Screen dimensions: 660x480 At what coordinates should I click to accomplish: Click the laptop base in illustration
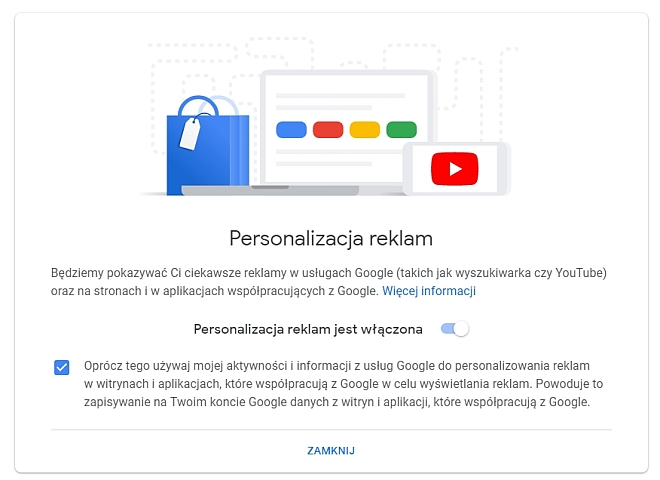point(270,190)
